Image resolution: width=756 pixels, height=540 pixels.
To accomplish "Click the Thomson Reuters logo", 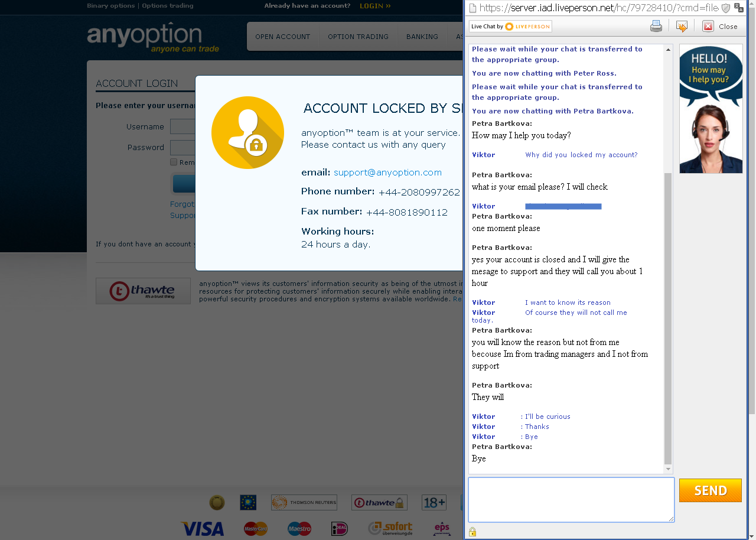I will click(304, 503).
